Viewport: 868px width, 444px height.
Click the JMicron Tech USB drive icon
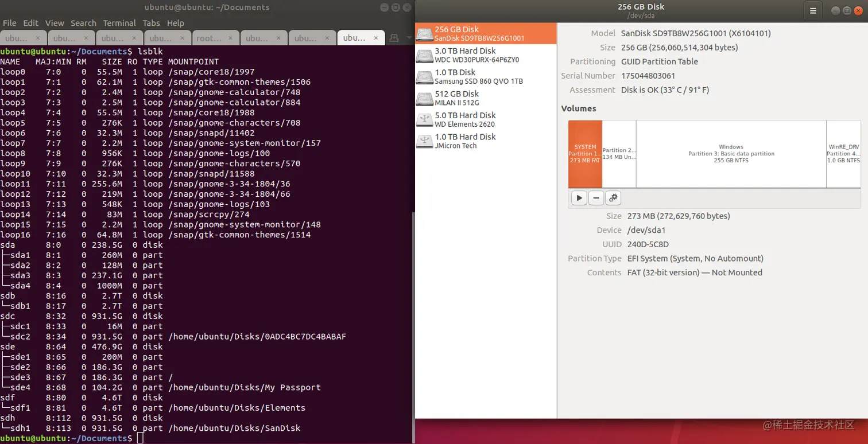(x=425, y=141)
